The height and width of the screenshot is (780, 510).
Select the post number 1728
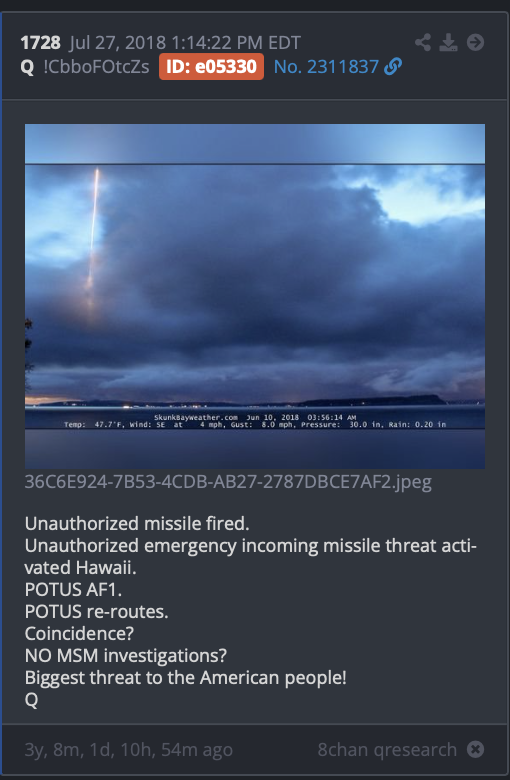[40, 43]
